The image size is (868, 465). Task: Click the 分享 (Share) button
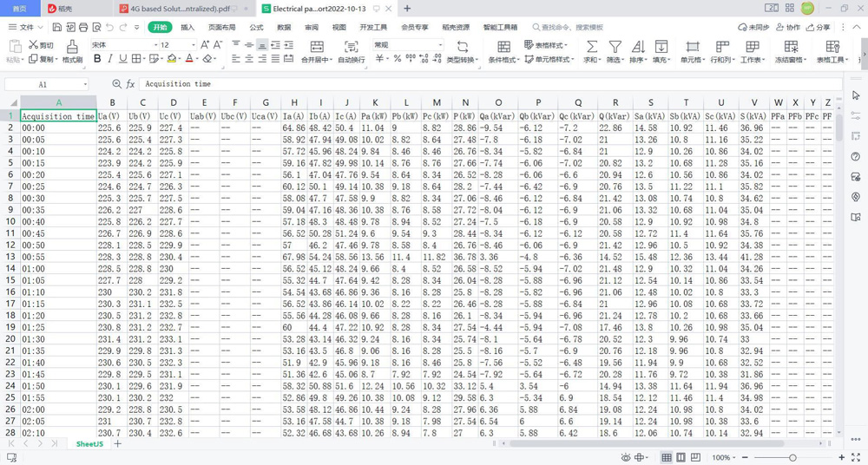pyautogui.click(x=818, y=28)
